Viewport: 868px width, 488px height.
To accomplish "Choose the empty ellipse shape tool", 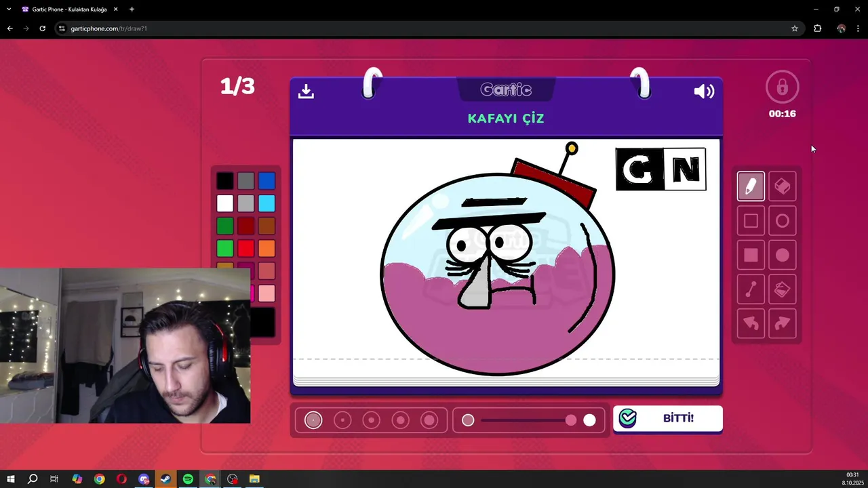I will (x=783, y=221).
